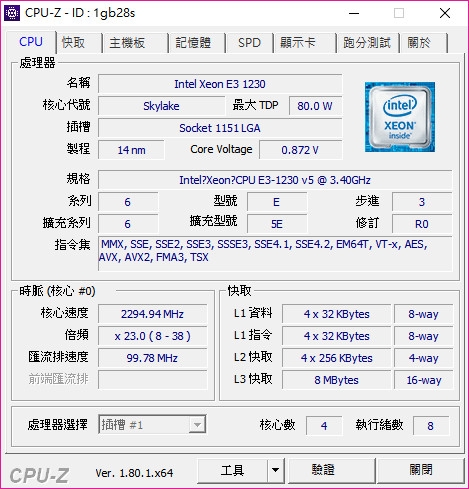Click the 修訂 value R0
The image size is (469, 489).
[x=422, y=224]
